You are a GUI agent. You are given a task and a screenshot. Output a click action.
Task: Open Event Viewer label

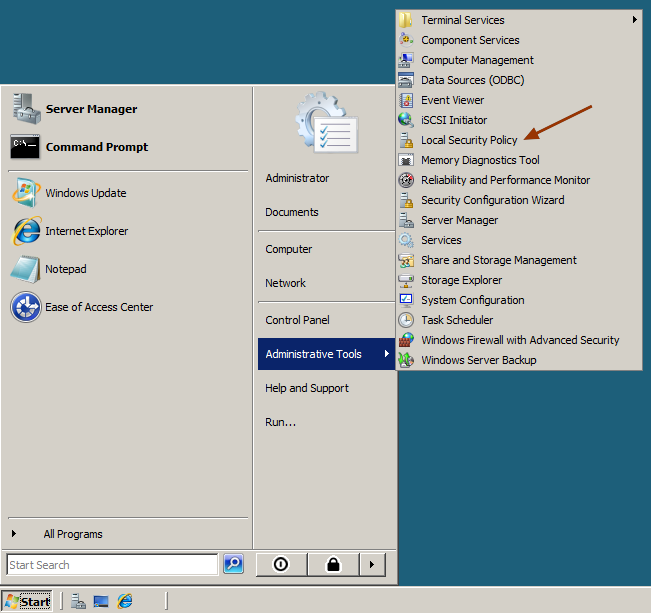coord(453,100)
